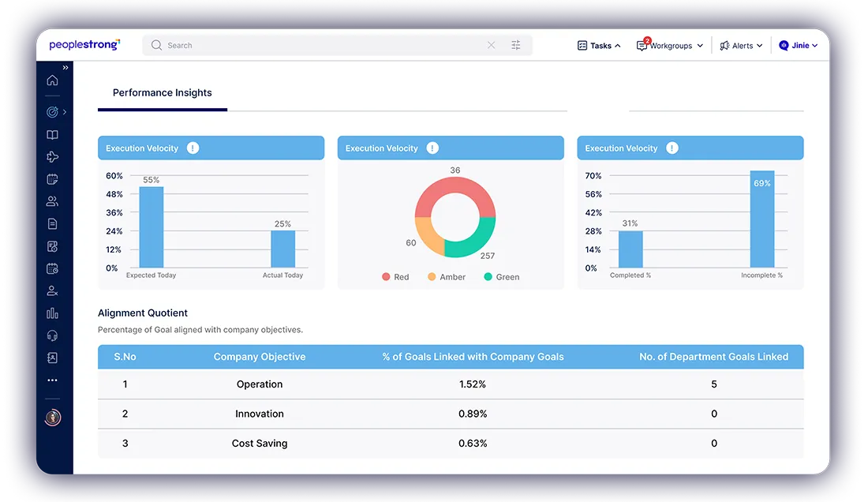
Task: Toggle the Green legend entry
Action: (x=502, y=277)
